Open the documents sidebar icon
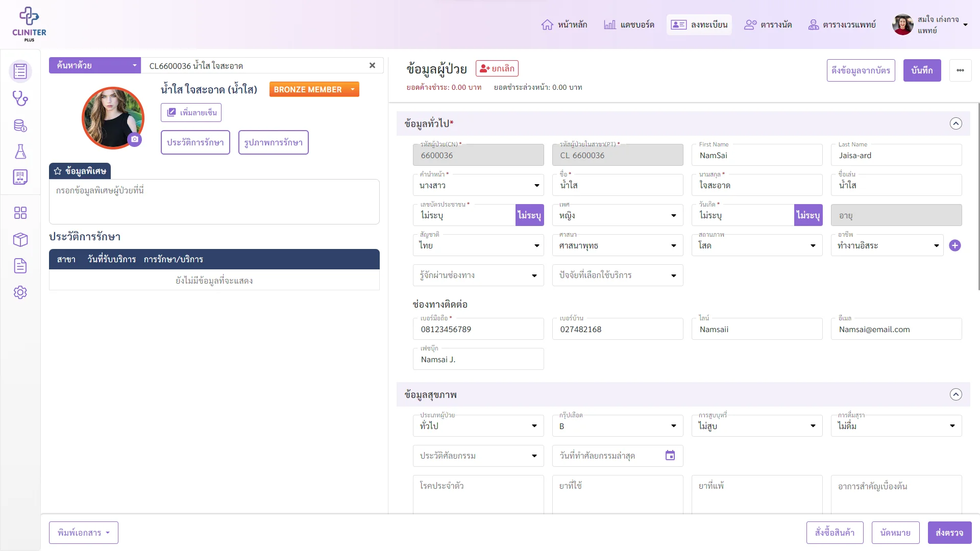This screenshot has width=980, height=551. coord(20,266)
